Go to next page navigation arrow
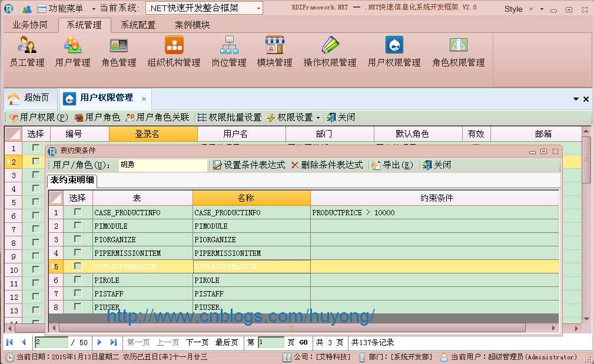Screen dimensions: 594x364 click(99, 342)
